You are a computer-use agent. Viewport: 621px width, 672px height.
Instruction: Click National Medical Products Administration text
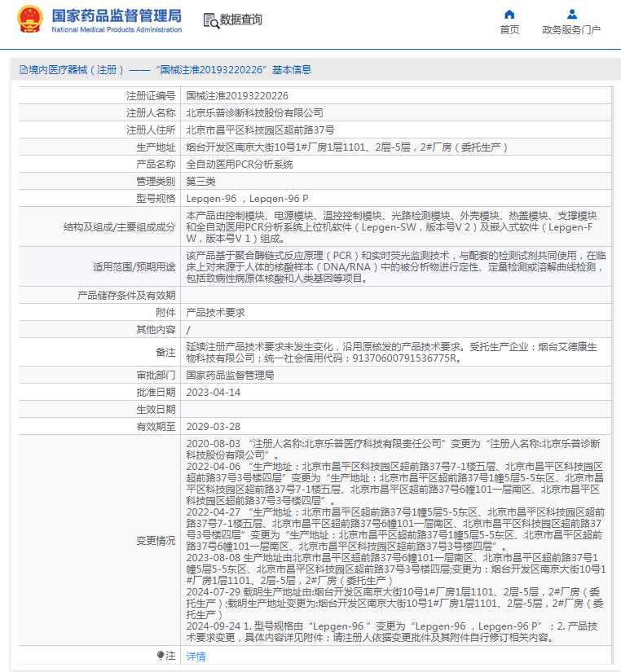[117, 29]
